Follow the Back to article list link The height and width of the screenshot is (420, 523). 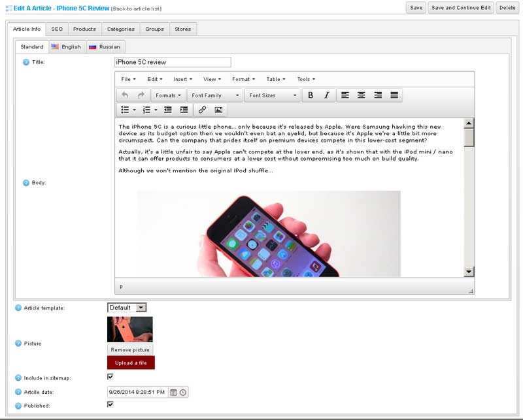(137, 8)
